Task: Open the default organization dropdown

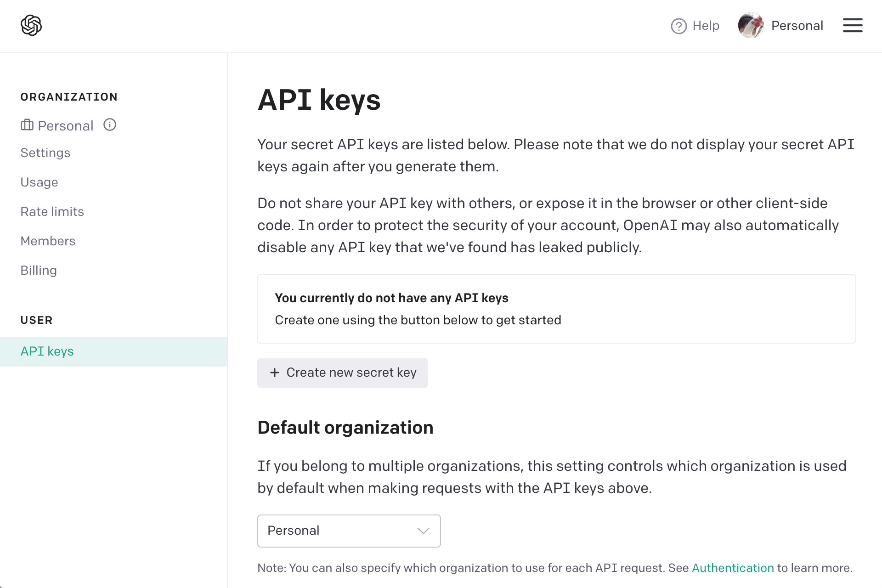Action: point(349,531)
